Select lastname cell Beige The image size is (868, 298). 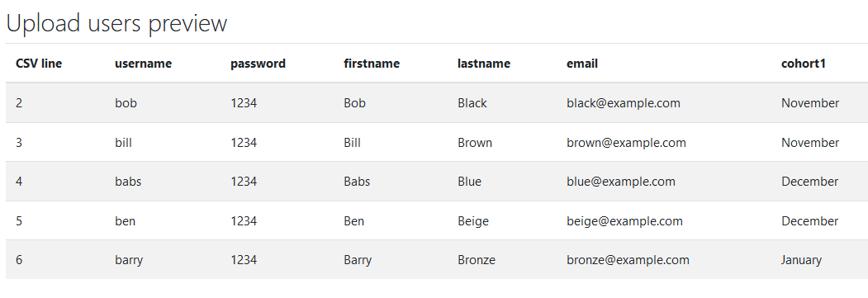click(x=473, y=221)
